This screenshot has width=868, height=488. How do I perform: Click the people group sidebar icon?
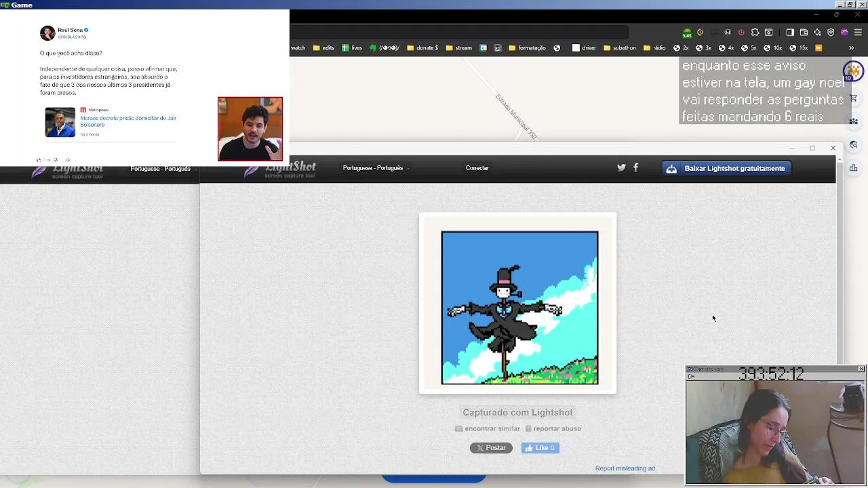pyautogui.click(x=853, y=121)
